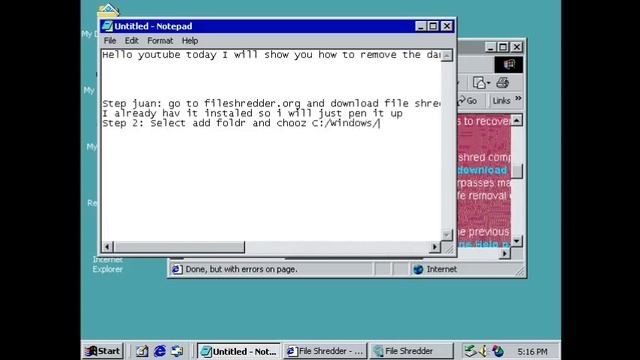Click the Internet Explorer desktop icon label
The height and width of the screenshot is (360, 640).
107,264
